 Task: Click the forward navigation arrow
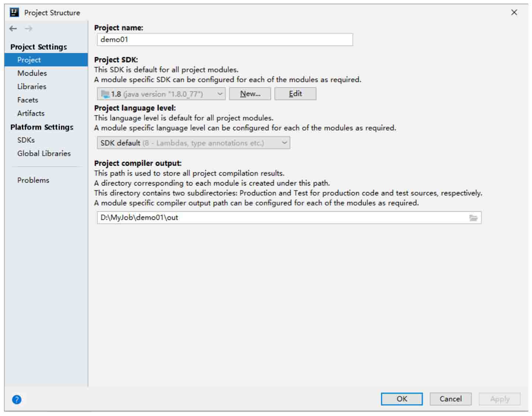click(x=29, y=28)
